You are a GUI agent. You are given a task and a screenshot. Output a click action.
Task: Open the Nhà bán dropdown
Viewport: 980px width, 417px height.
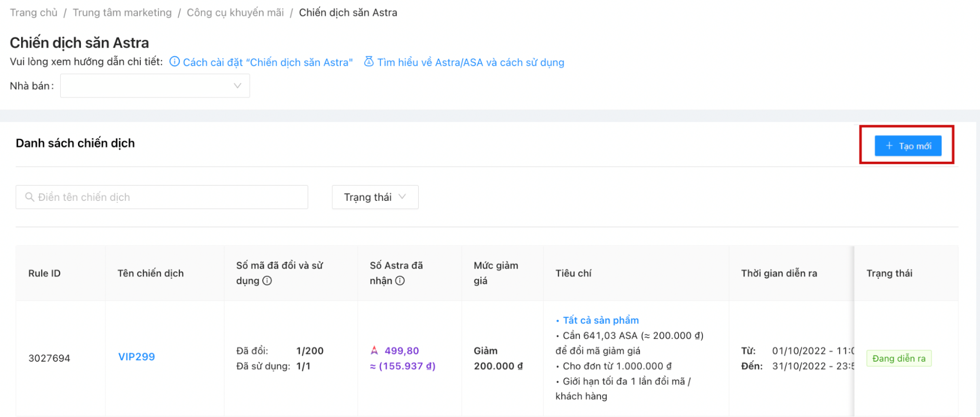click(154, 86)
